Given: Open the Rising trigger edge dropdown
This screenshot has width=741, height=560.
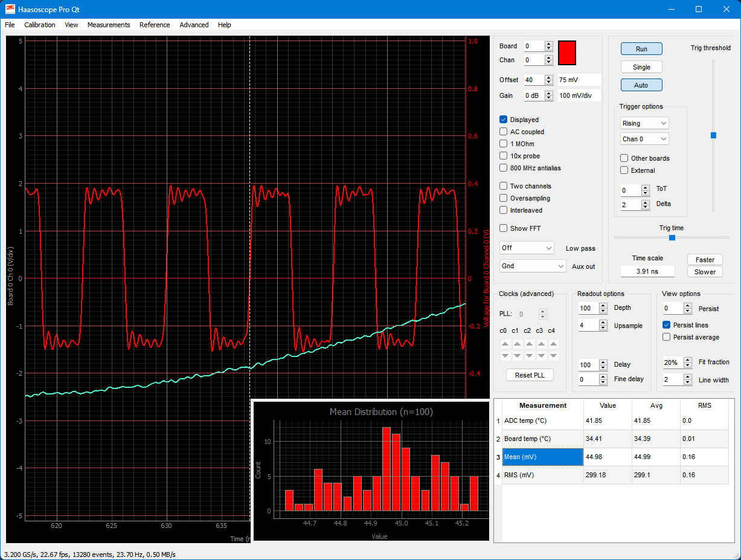Looking at the screenshot, I should [x=644, y=123].
